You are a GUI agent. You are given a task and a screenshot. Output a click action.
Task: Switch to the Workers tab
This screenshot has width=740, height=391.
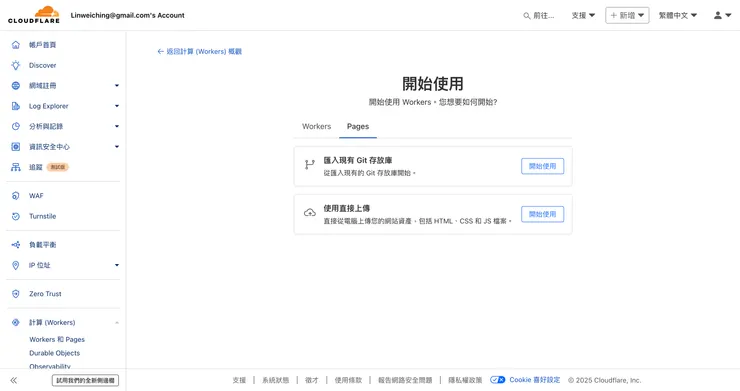pos(316,127)
